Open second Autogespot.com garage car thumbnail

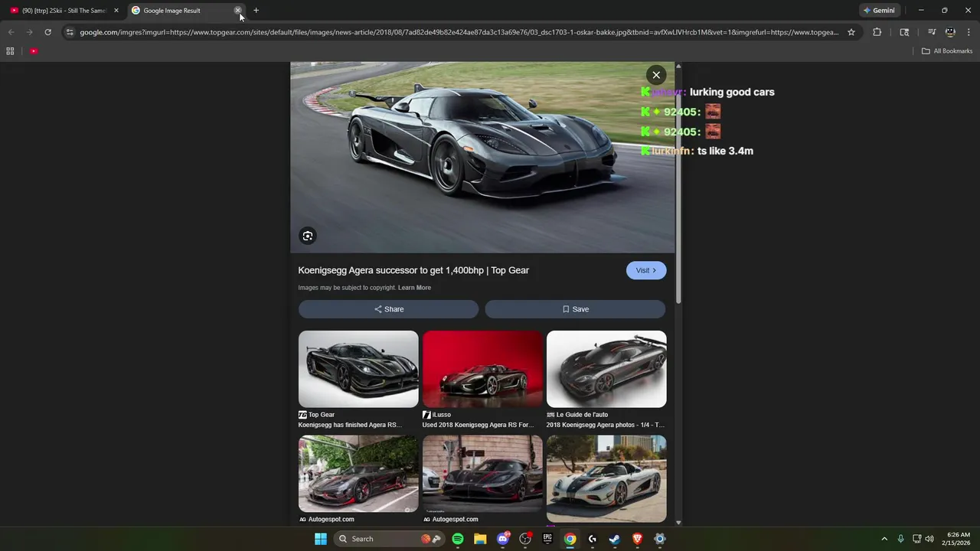[482, 474]
